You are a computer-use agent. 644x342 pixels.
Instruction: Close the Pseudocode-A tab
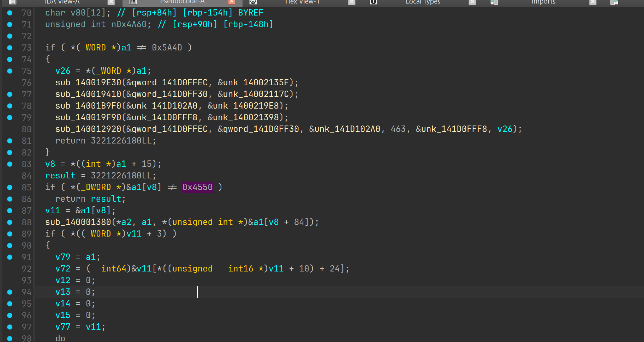[x=232, y=2]
